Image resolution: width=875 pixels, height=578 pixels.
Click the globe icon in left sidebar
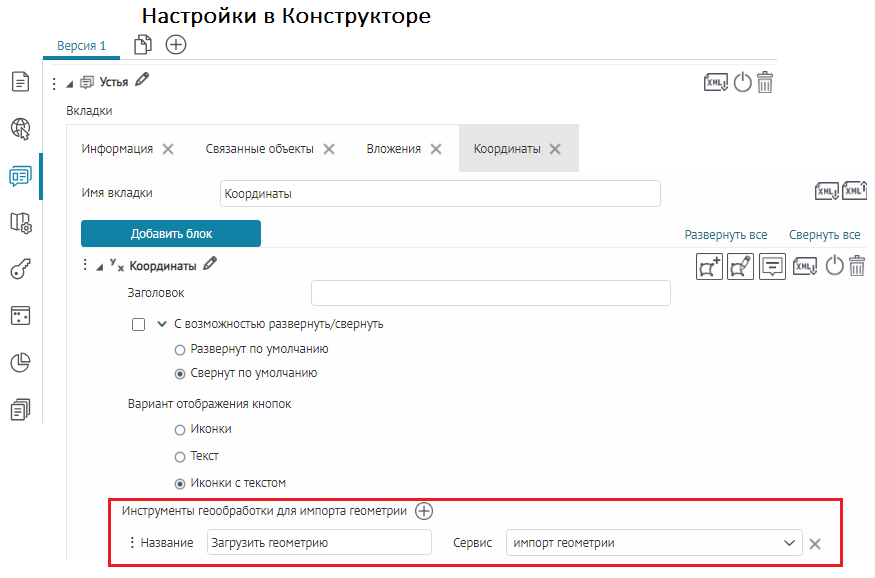click(21, 128)
